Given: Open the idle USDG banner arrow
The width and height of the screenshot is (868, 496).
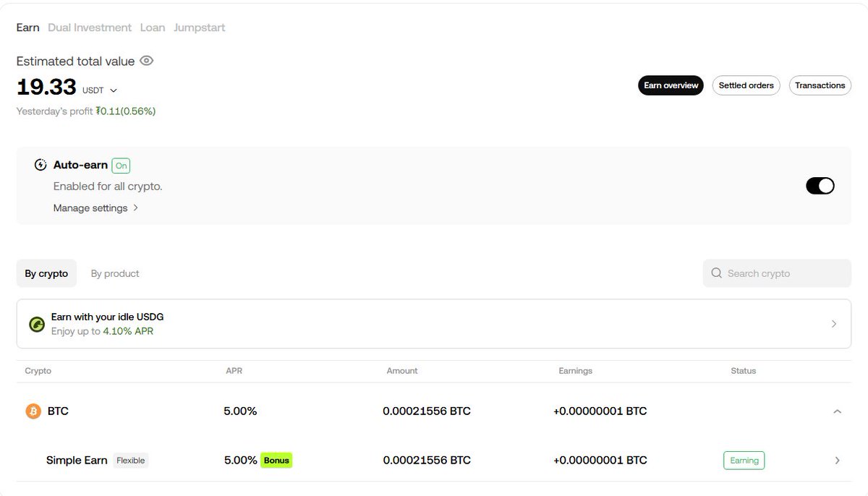Looking at the screenshot, I should coord(834,324).
